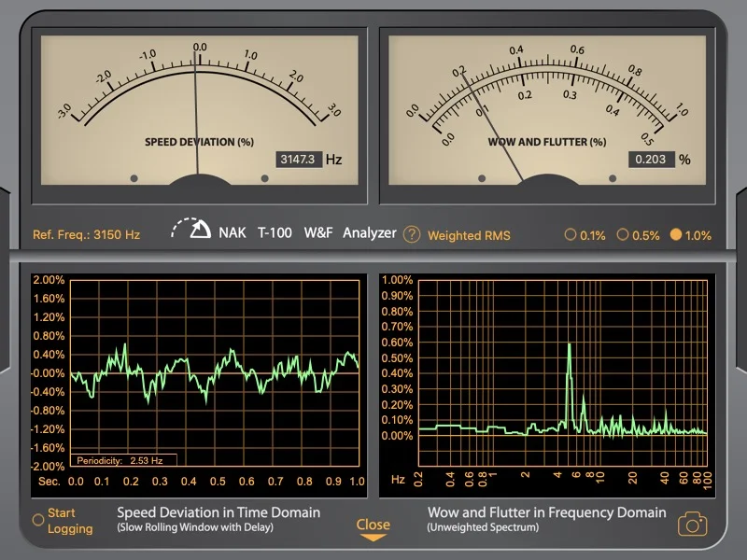The width and height of the screenshot is (747, 560).
Task: Change the Weighted RMS measurement mode
Action: [x=469, y=235]
